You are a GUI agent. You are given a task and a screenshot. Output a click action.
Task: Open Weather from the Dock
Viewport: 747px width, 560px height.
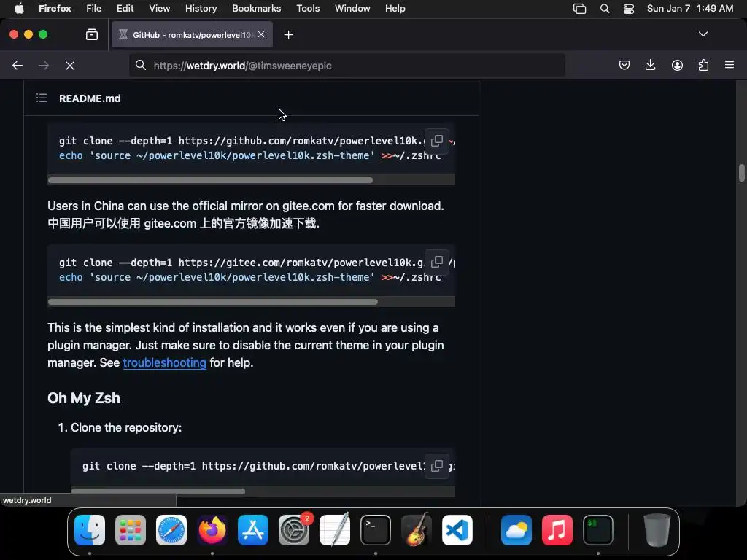click(516, 530)
